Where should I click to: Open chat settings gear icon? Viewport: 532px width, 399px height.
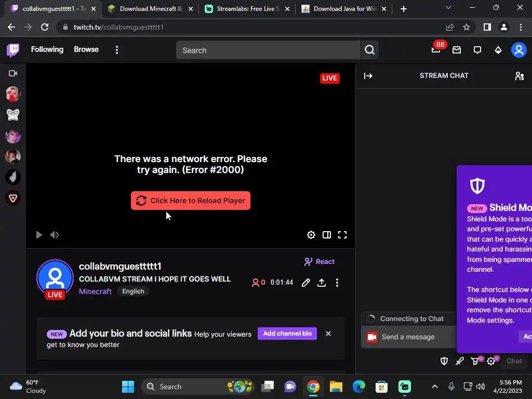point(491,361)
